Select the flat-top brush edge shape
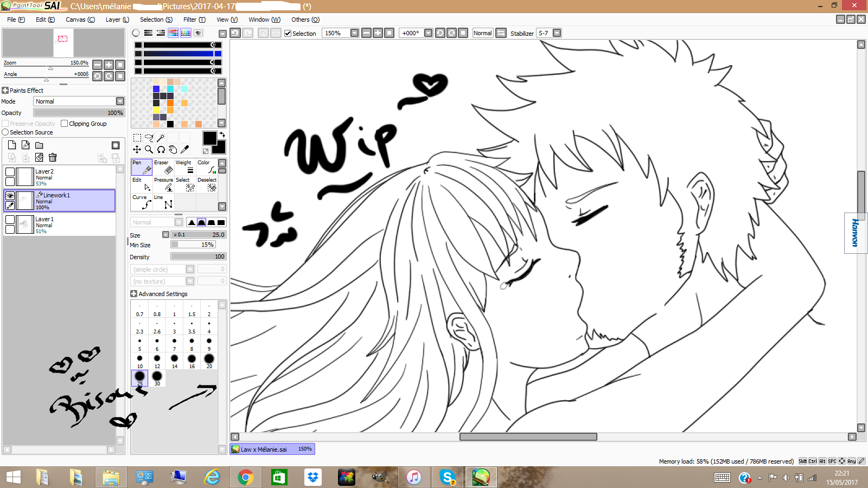 [221, 222]
